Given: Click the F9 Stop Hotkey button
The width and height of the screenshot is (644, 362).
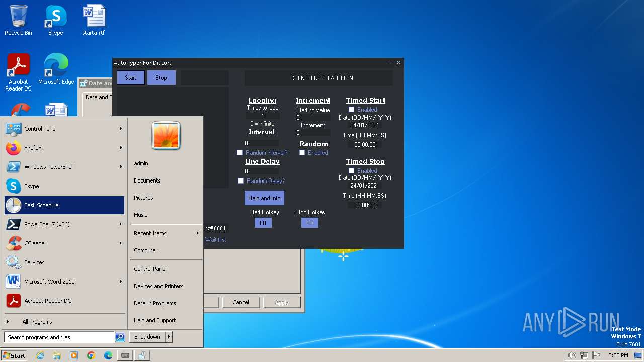Looking at the screenshot, I should [310, 223].
